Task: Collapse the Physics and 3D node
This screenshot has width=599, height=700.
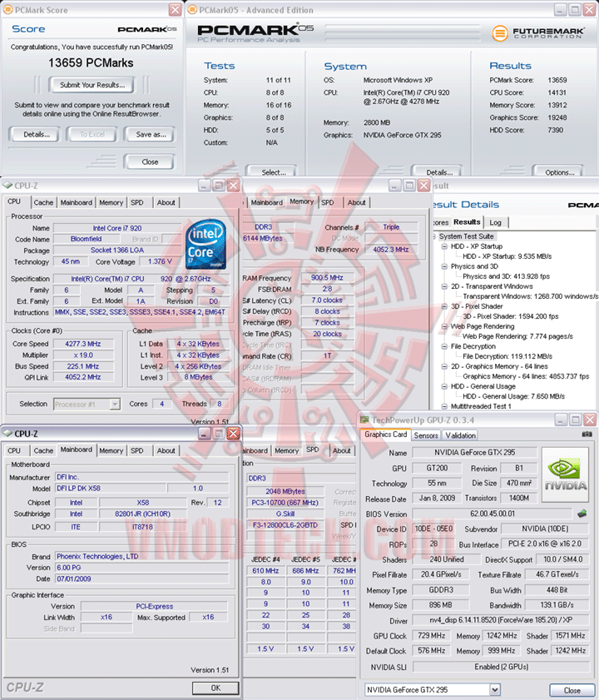Action: pos(444,266)
